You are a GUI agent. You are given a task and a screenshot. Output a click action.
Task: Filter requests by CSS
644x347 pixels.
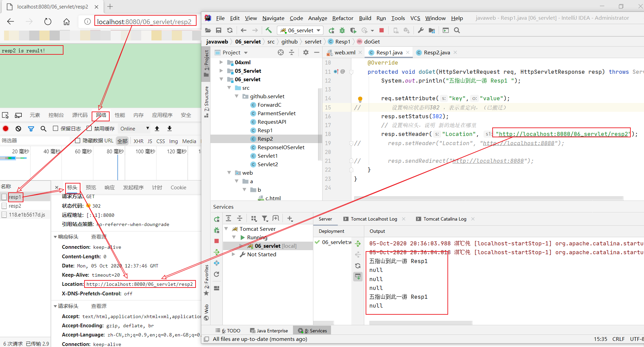point(161,141)
